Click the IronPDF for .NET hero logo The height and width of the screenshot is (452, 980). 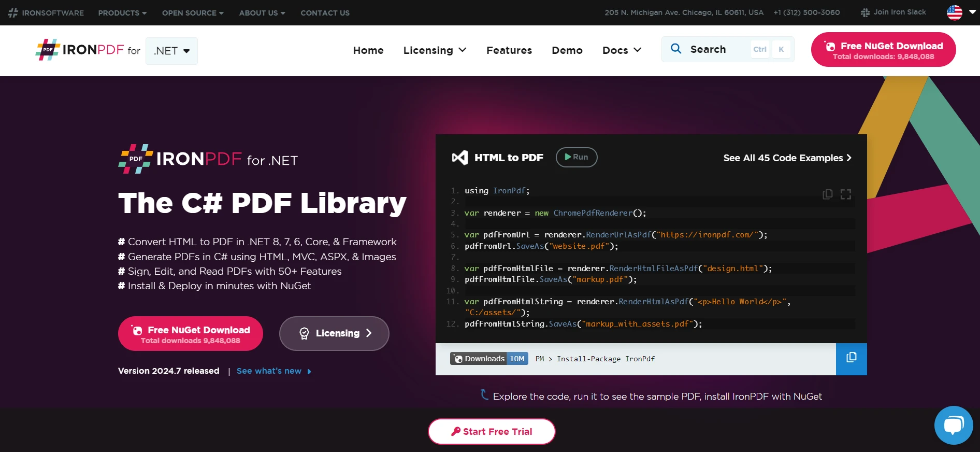tap(208, 159)
